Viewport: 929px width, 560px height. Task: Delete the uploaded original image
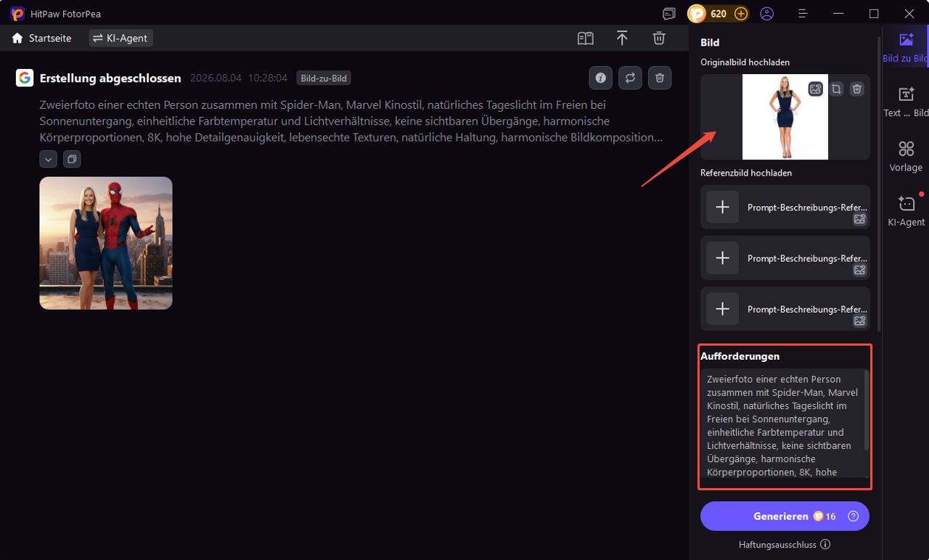pos(857,89)
